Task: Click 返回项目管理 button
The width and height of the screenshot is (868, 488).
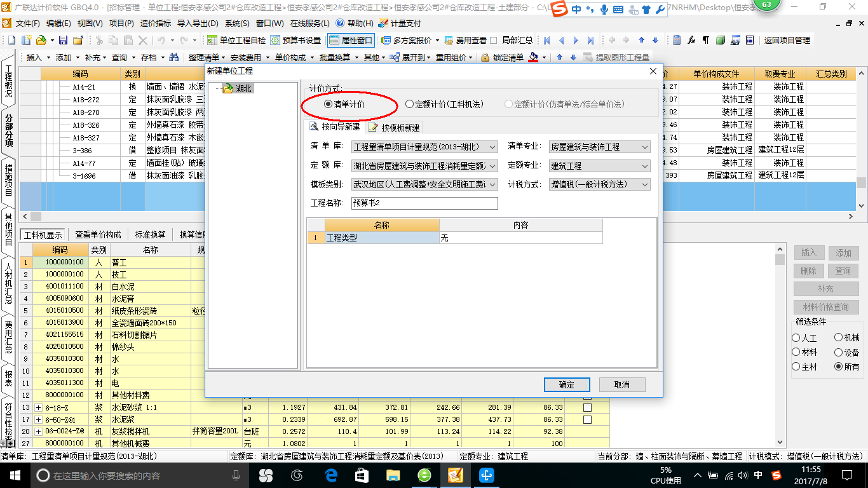Action: (787, 40)
